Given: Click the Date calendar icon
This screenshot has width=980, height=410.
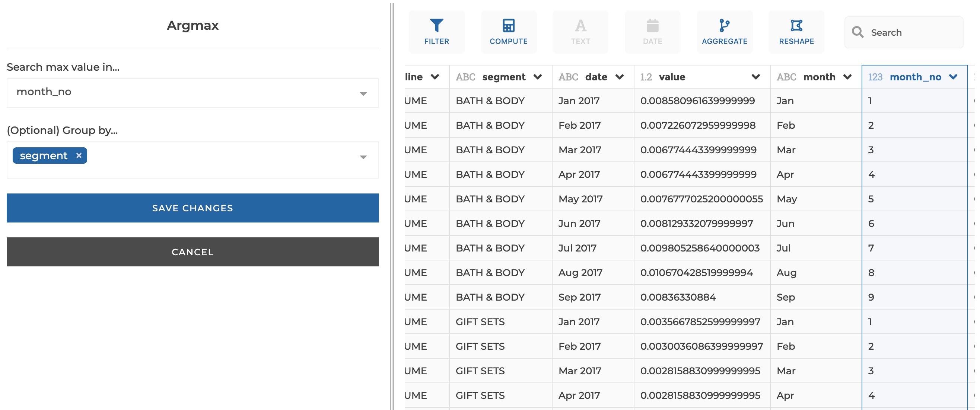Looking at the screenshot, I should pos(652,25).
